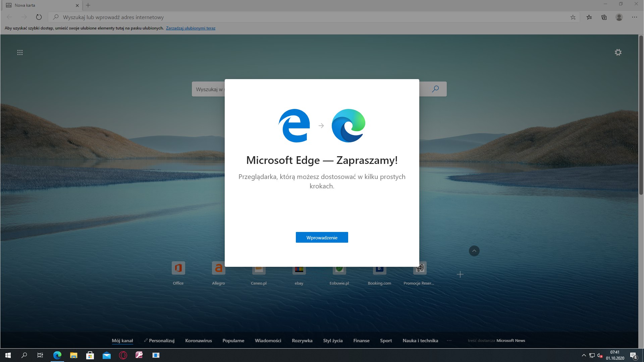Viewport: 644px width, 362px height.
Task: Click the Wprowadzenie button in the welcome dialog
Action: [322, 237]
